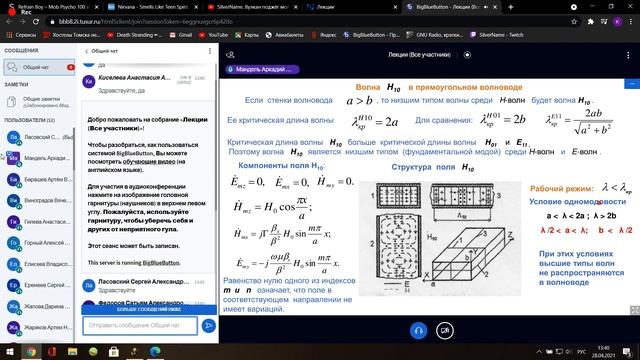Screen dimensions: 640x360
Task: Open the Яндекс bookmark
Action: [324, 35]
